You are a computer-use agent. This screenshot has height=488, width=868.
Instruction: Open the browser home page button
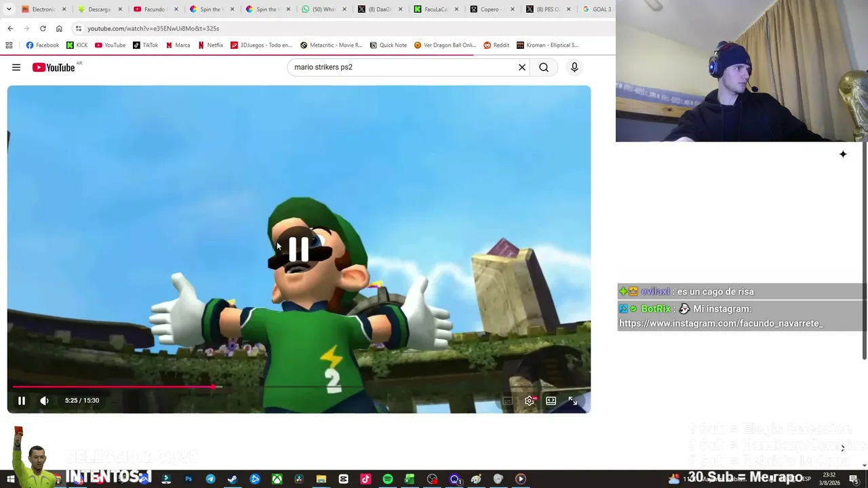point(59,28)
